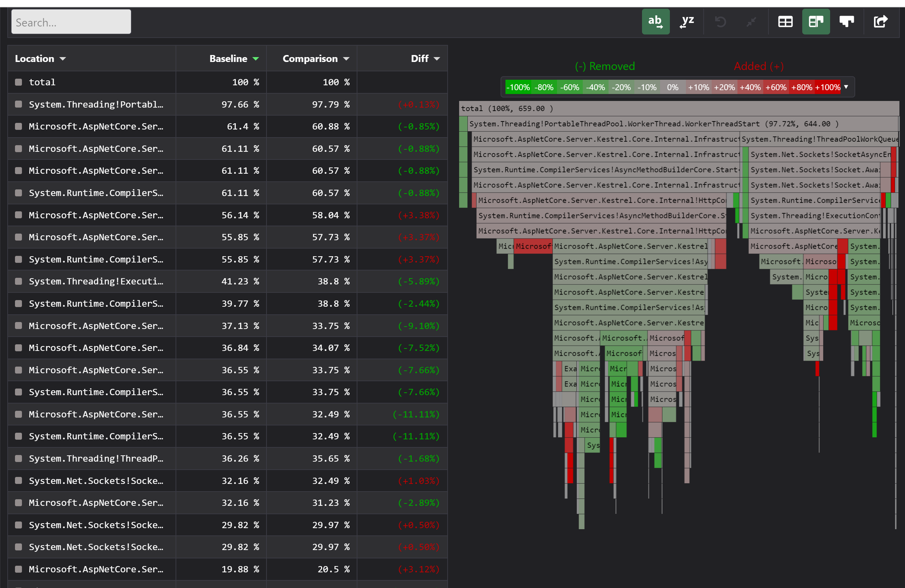Sort by the Location column header arrow
905x588 pixels.
pyautogui.click(x=63, y=58)
